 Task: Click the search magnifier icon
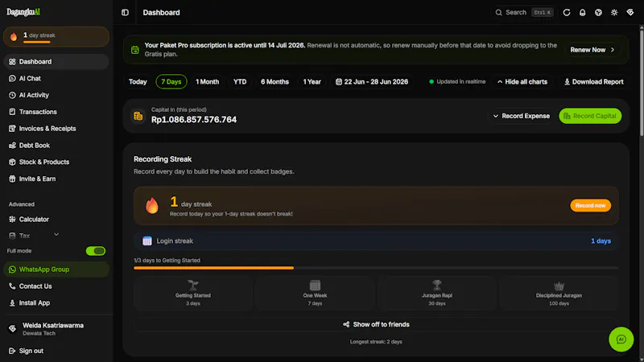(x=498, y=12)
